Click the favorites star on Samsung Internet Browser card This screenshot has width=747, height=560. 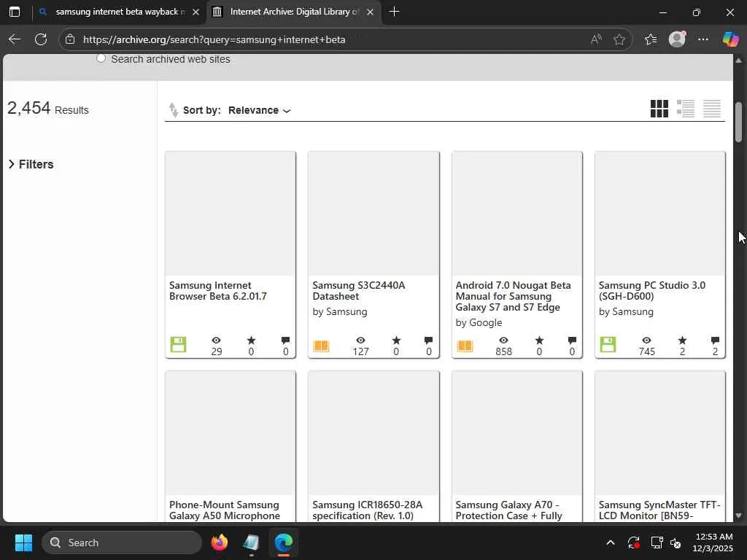251,340
